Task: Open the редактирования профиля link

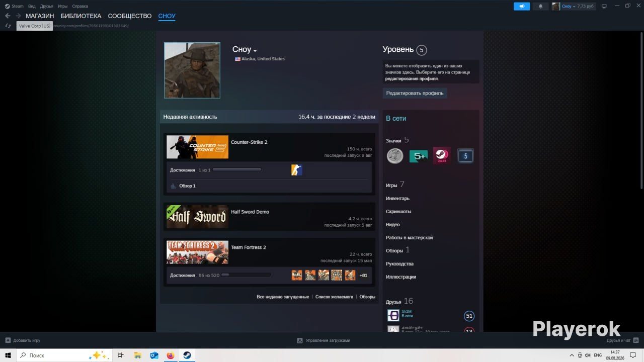Action: click(x=412, y=79)
